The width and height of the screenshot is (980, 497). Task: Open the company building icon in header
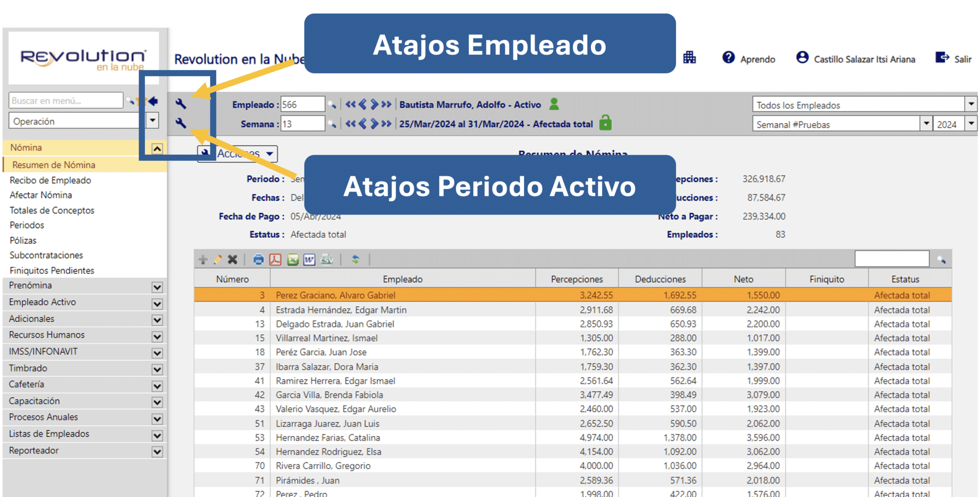coord(690,58)
